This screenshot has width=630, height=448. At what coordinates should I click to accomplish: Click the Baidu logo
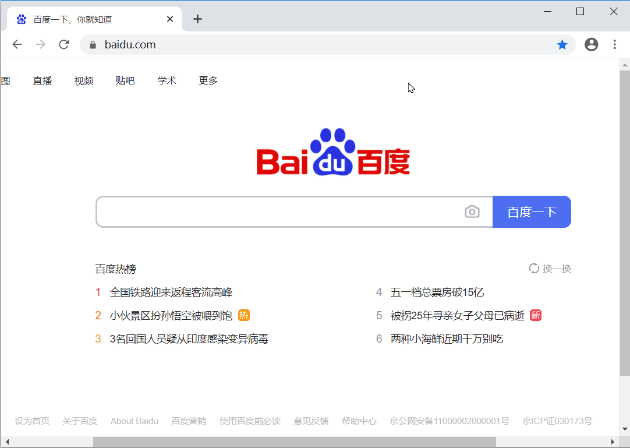tap(333, 152)
